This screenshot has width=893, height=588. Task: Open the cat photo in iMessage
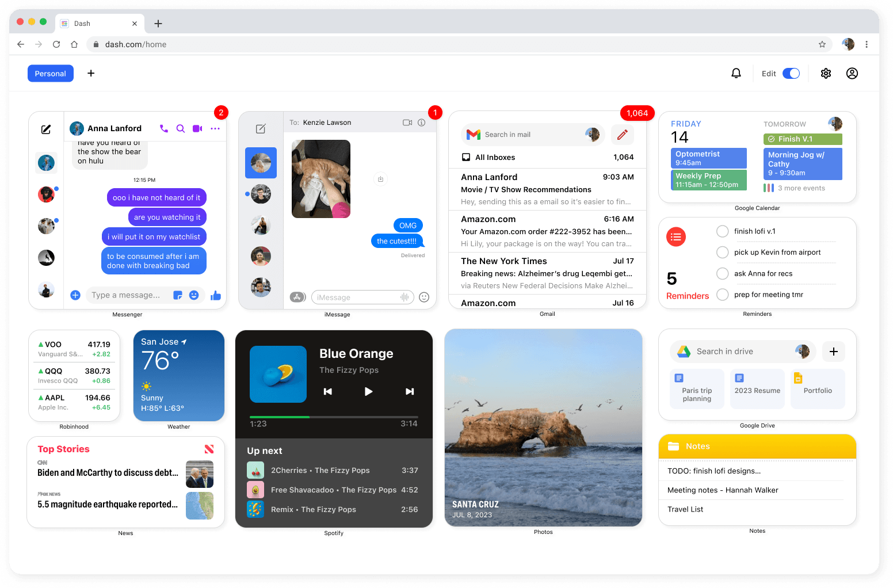point(321,179)
